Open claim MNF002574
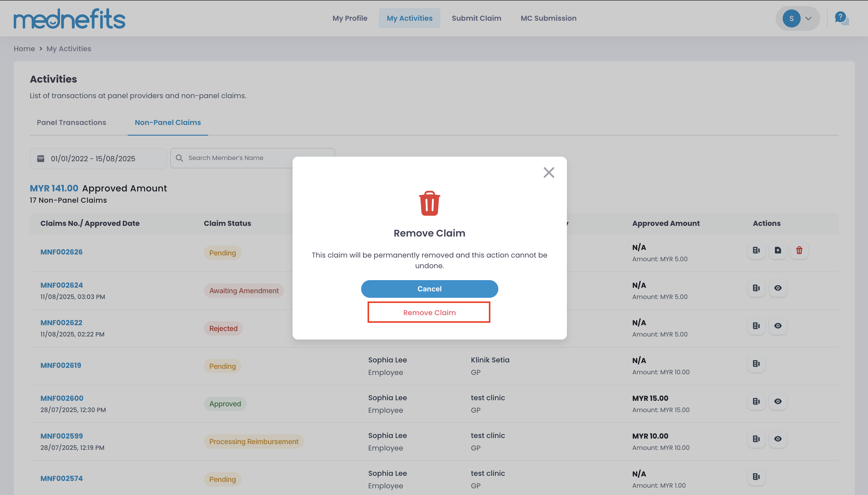868x495 pixels. click(x=62, y=478)
